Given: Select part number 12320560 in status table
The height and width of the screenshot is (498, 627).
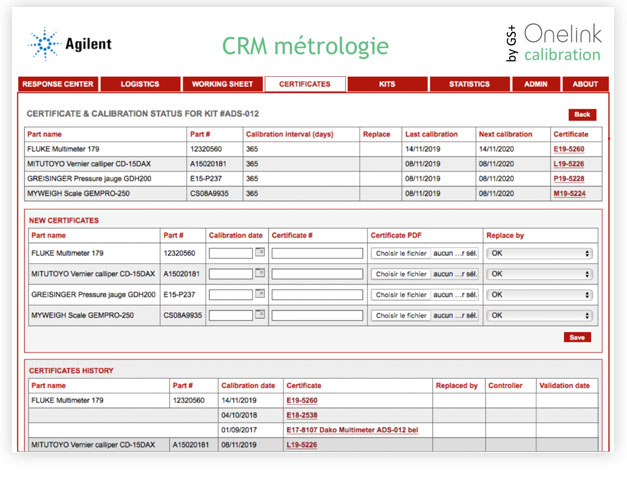Looking at the screenshot, I should pos(206,149).
